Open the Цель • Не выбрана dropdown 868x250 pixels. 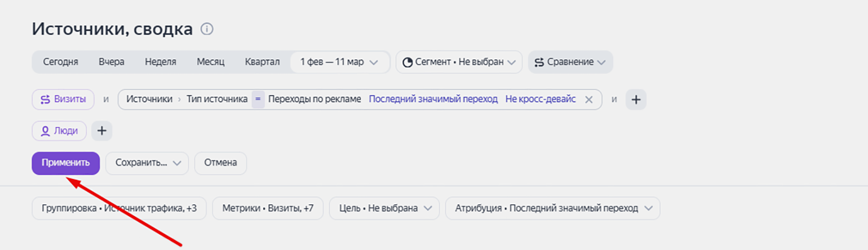(x=385, y=208)
